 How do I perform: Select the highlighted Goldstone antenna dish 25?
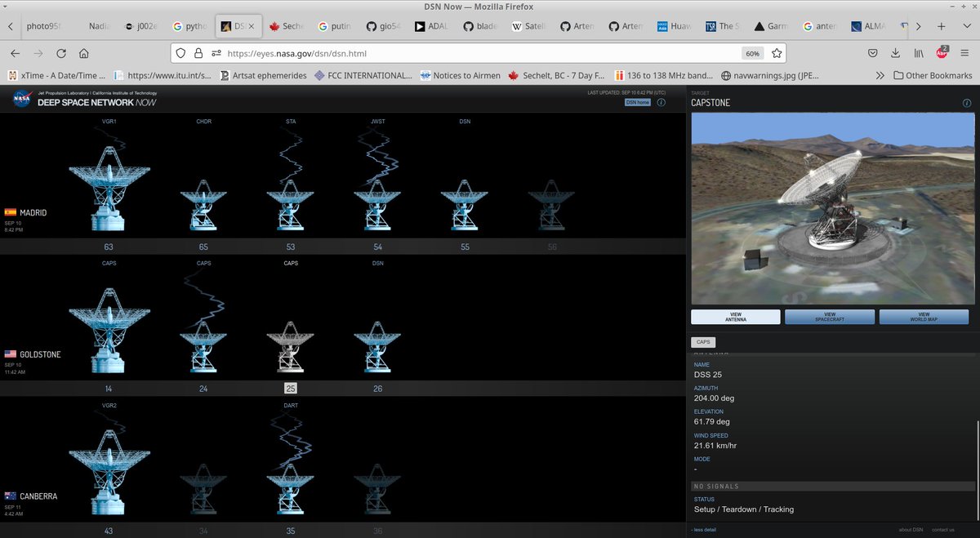[x=290, y=348]
